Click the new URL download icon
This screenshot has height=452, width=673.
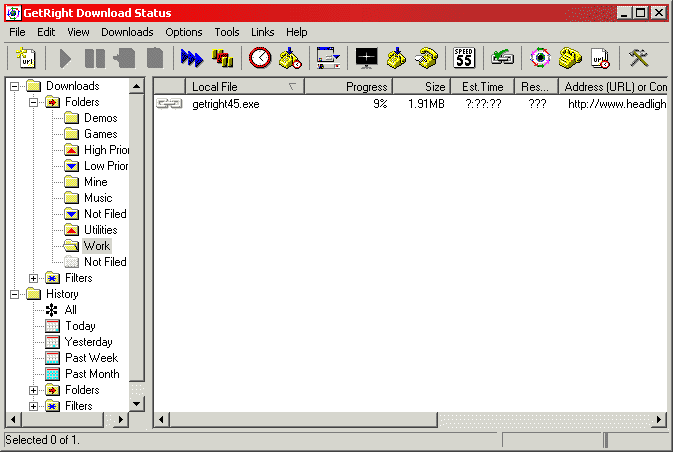[27, 58]
